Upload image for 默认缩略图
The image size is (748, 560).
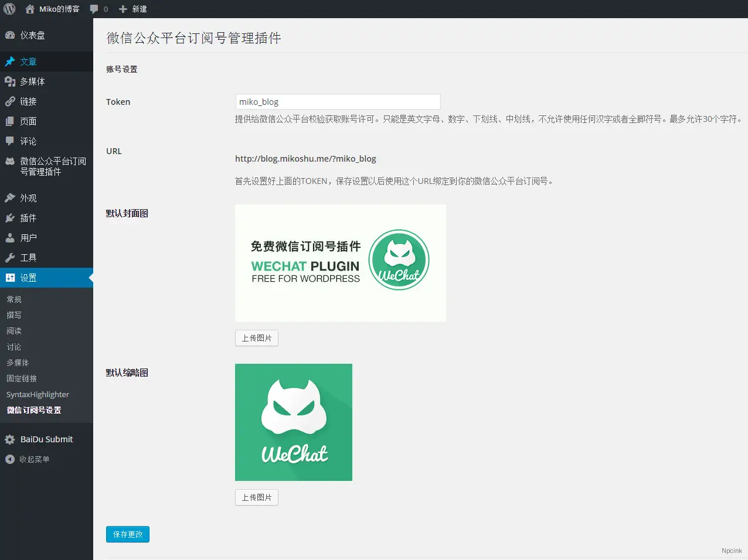coord(257,497)
